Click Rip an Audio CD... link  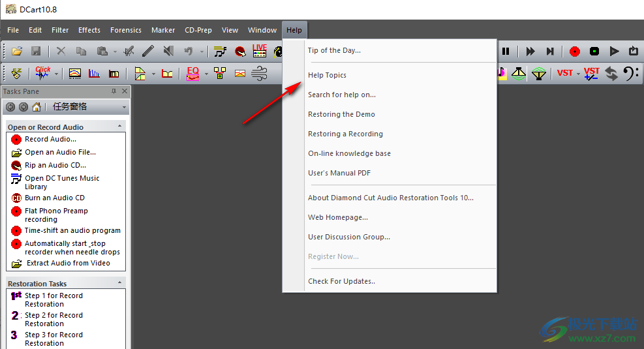55,166
